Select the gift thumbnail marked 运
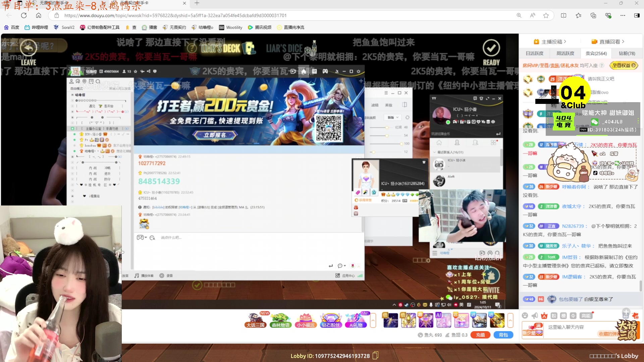The height and width of the screenshot is (362, 644). 461,320
